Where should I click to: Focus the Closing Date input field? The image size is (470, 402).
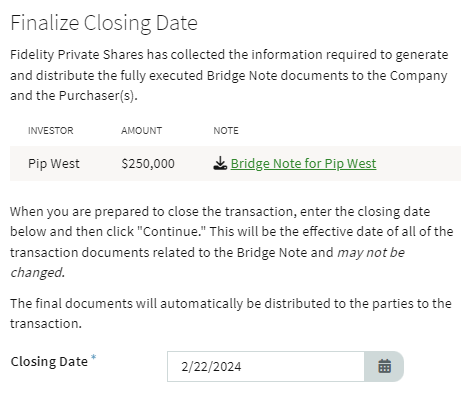(266, 366)
